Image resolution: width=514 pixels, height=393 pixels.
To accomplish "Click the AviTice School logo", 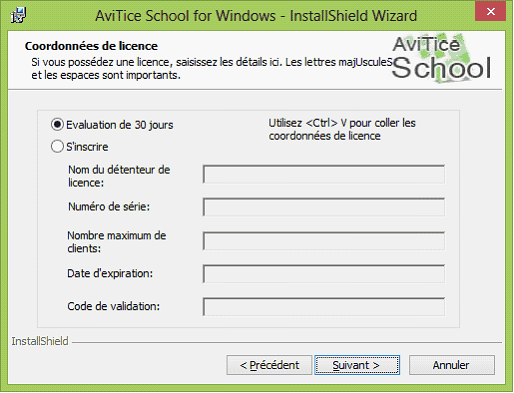I will pos(441,58).
